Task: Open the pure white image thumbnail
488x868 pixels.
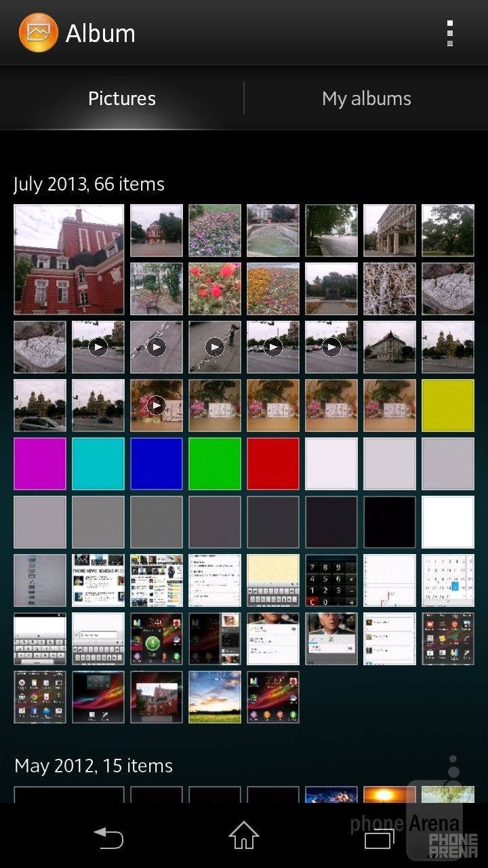Action: (x=448, y=522)
